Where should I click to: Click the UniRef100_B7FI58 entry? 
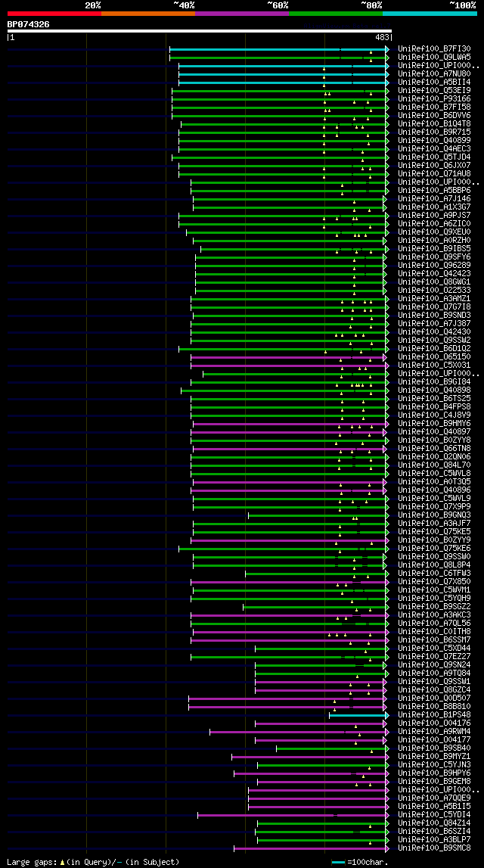(434, 107)
